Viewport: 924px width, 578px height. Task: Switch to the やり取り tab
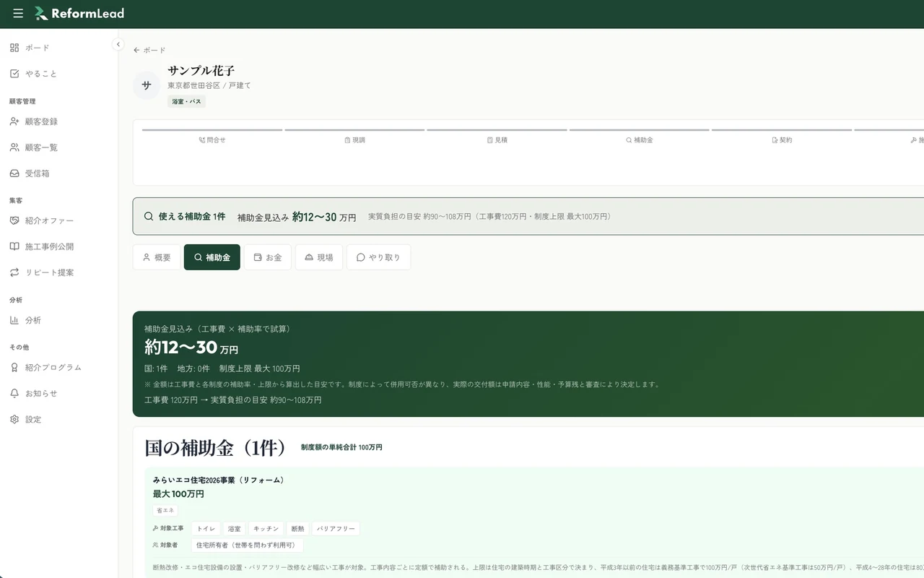coord(378,257)
